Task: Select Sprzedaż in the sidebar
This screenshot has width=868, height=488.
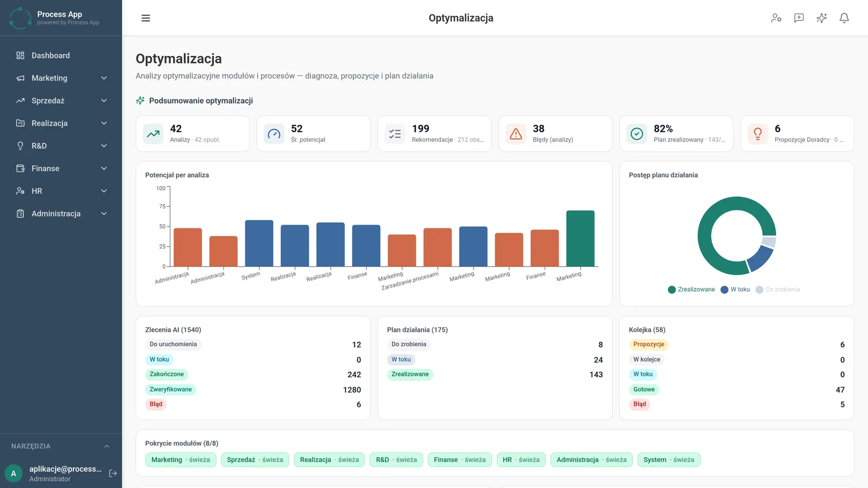Action: [61, 101]
